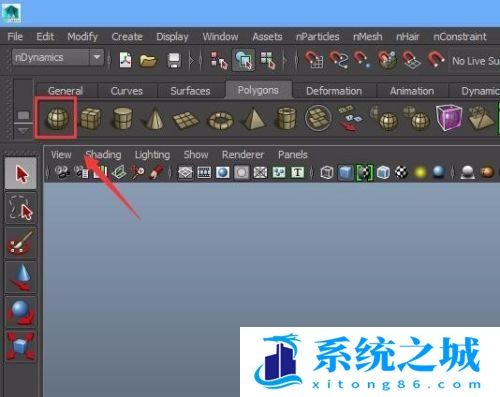500x397 pixels.
Task: Toggle snap to curves magnet
Action: (338, 59)
